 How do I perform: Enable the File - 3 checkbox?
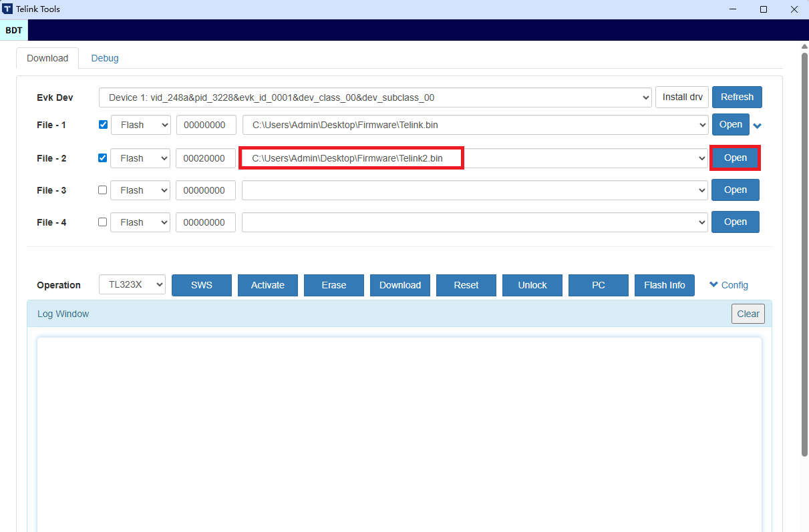pos(102,190)
